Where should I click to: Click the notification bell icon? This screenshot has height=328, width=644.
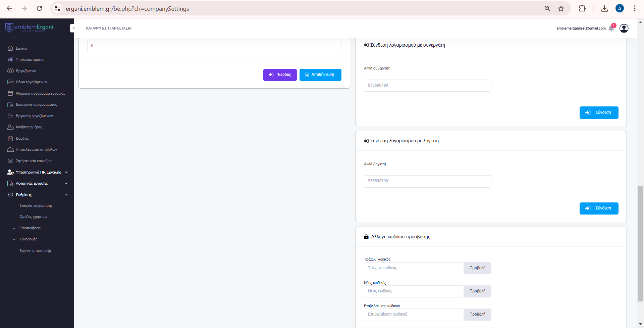click(x=611, y=29)
